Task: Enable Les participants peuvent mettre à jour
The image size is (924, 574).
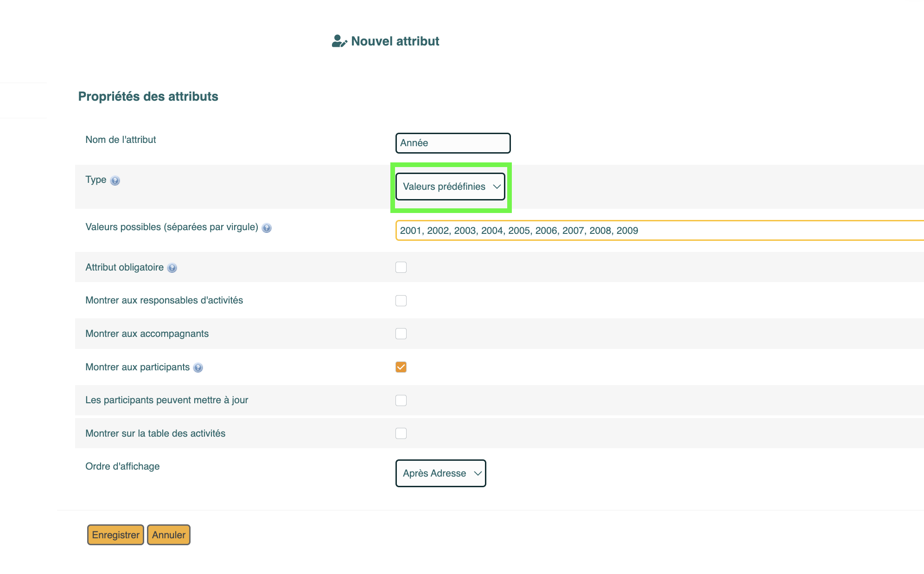Action: point(401,400)
